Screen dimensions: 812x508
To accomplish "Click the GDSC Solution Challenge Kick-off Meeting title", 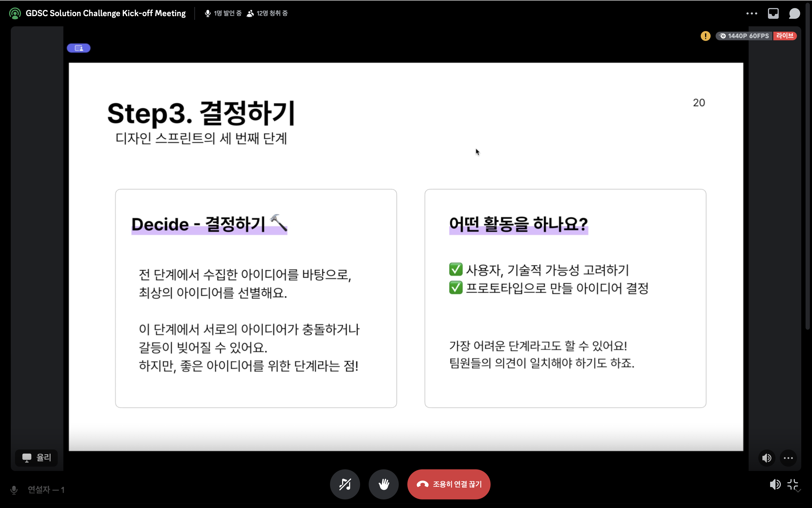I will (x=106, y=13).
